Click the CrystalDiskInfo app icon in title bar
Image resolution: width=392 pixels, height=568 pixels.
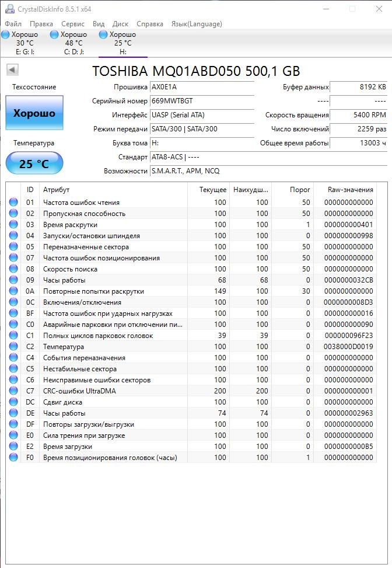tap(8, 9)
